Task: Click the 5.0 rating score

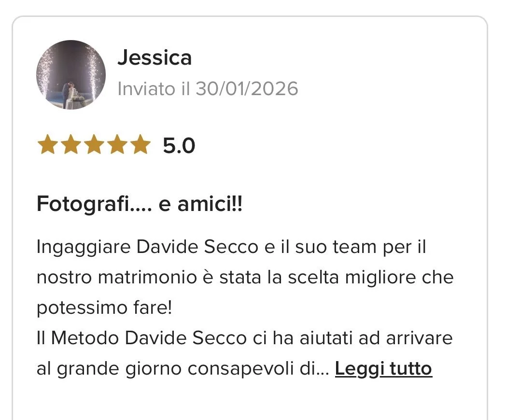Action: [179, 145]
